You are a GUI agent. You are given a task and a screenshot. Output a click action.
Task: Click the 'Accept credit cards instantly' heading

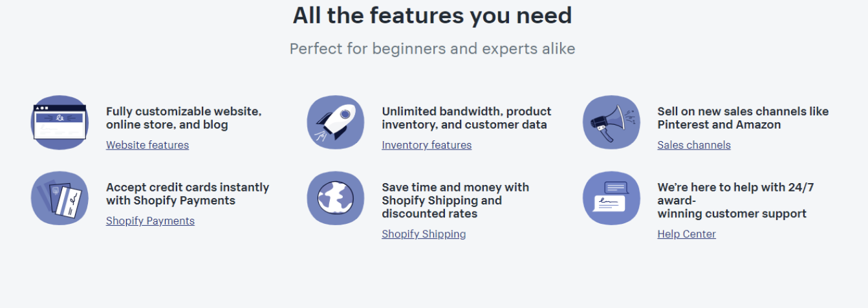click(188, 193)
